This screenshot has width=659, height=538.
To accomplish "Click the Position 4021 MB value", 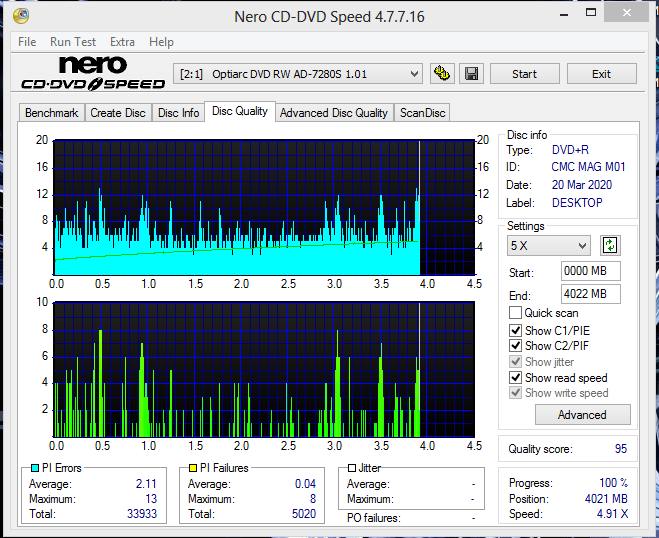I will point(606,499).
